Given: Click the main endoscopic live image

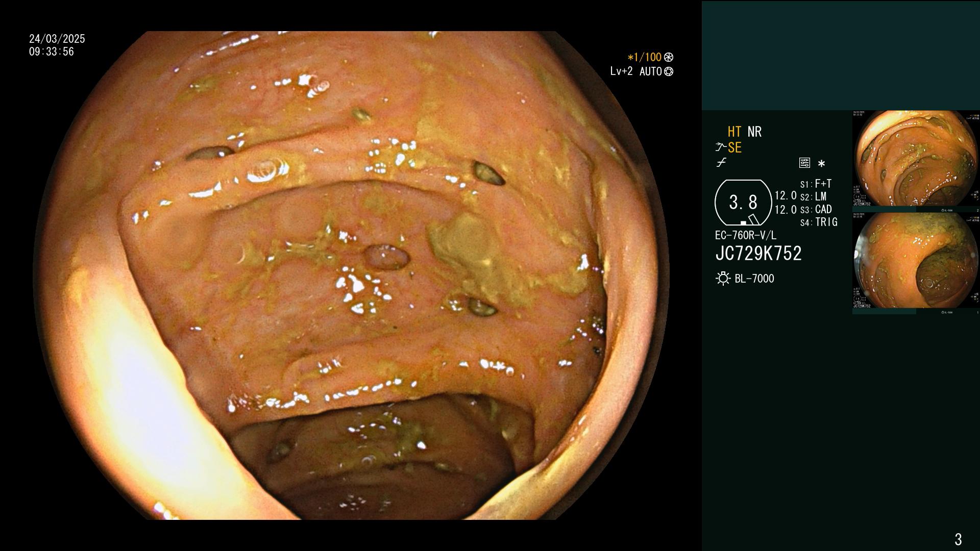Looking at the screenshot, I should point(351,275).
